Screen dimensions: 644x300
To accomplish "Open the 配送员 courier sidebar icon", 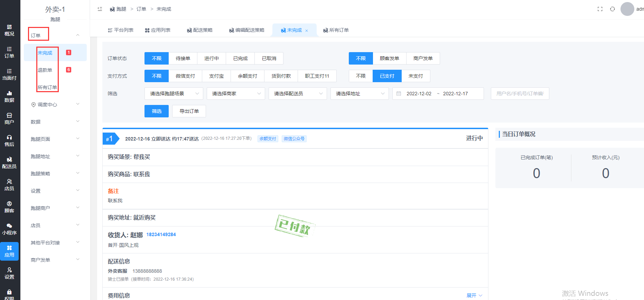I will point(9,163).
